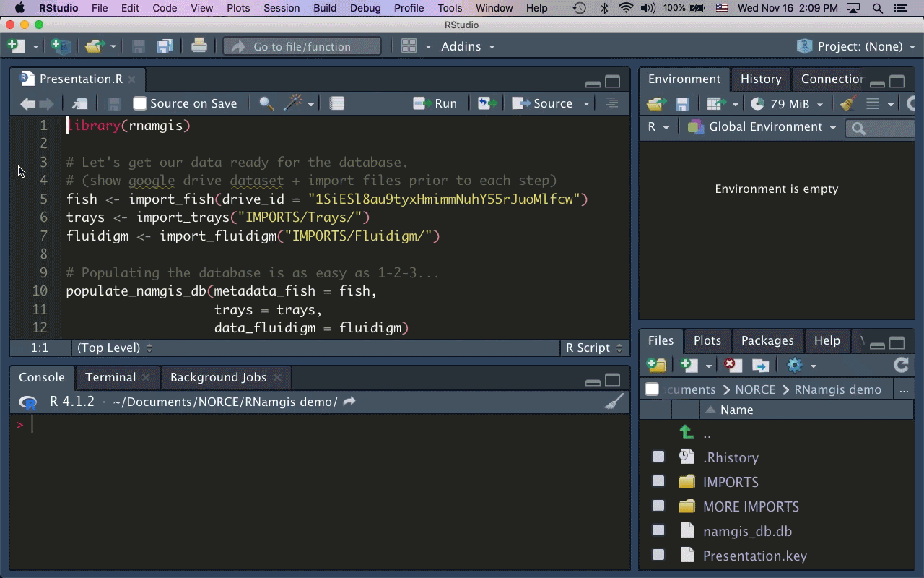Screen dimensions: 924x578
Task: Show the script in new window
Action: pyautogui.click(x=80, y=103)
